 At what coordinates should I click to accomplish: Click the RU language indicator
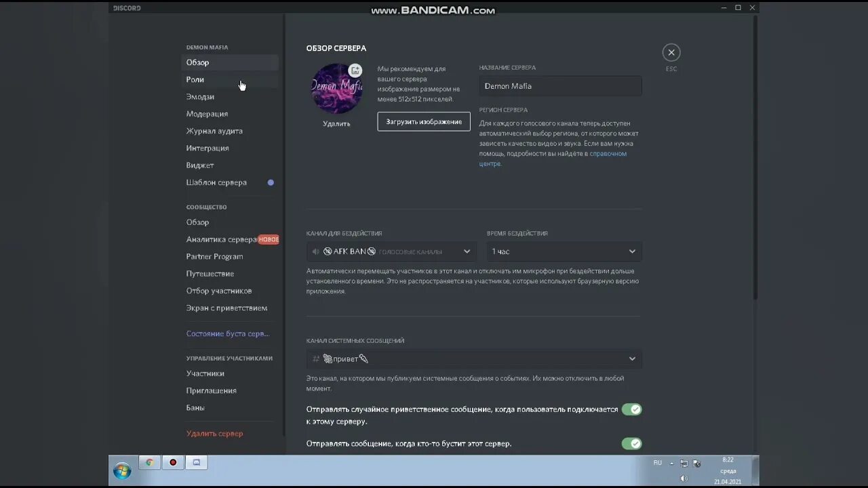(x=658, y=463)
